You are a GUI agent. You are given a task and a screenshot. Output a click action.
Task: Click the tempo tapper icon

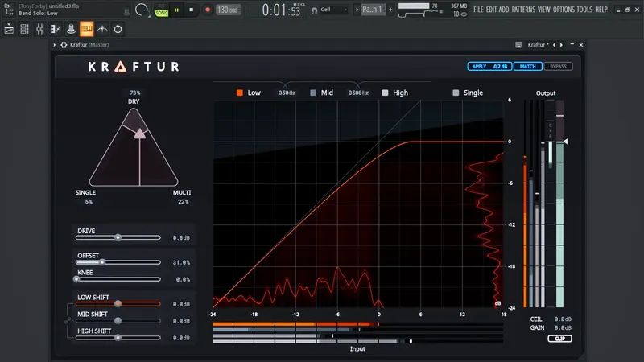coord(102,29)
